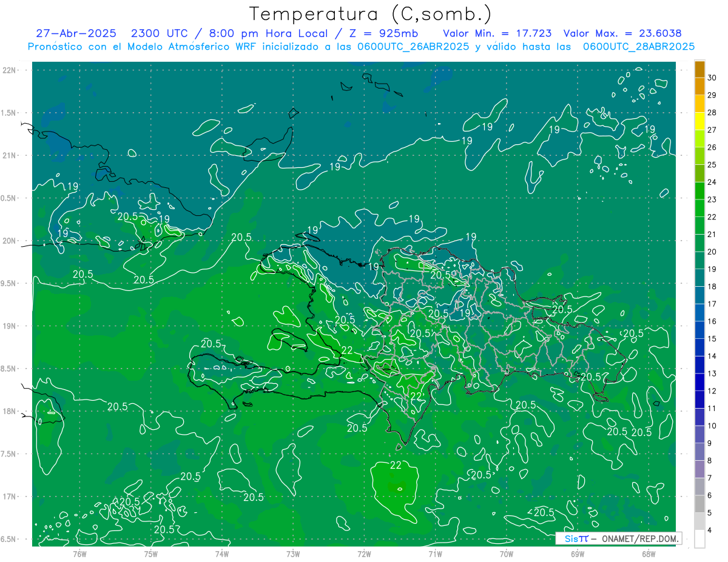The image size is (728, 562).
Task: Click the "18N" latitude axis label
Action: click(10, 411)
